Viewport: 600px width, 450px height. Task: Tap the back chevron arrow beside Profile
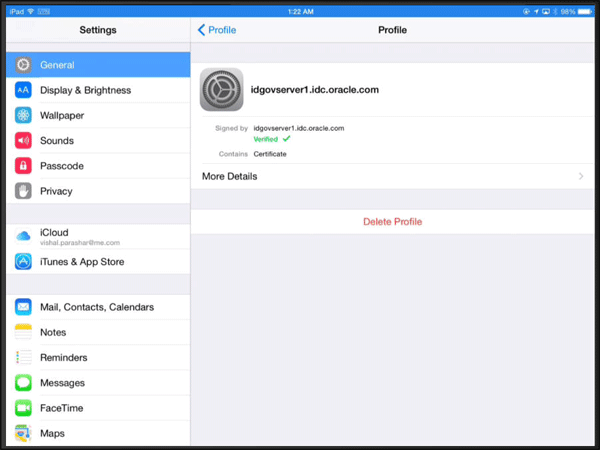[x=202, y=30]
